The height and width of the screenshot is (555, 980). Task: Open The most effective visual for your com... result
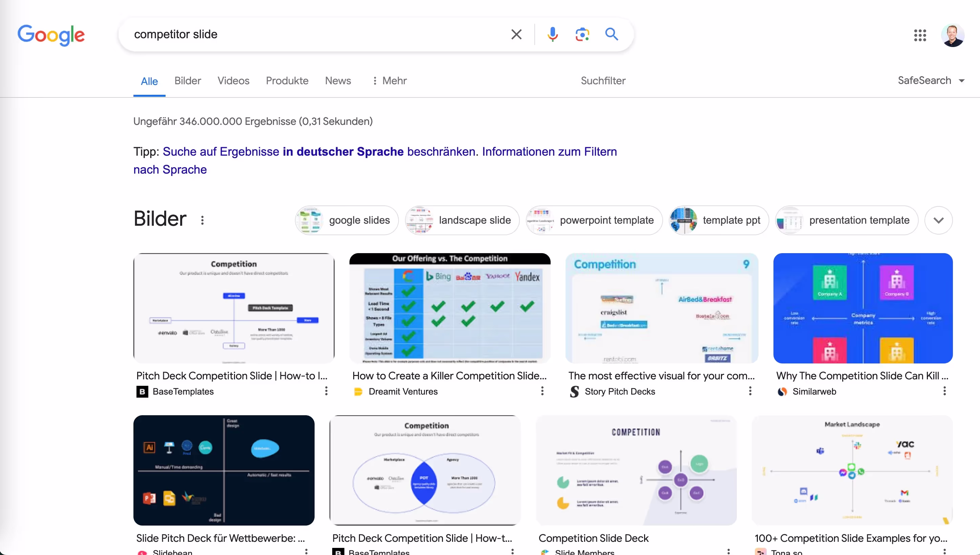(662, 376)
